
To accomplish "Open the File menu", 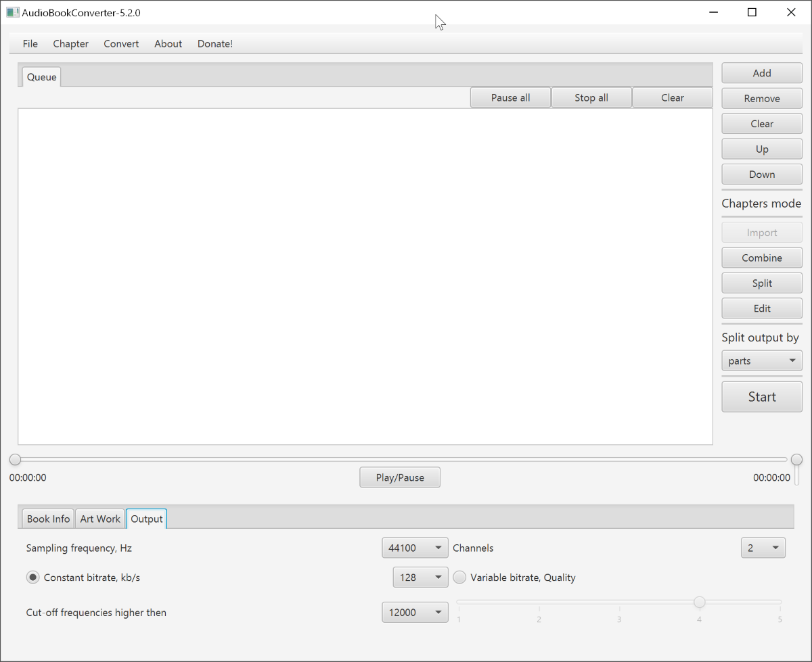I will click(x=30, y=44).
